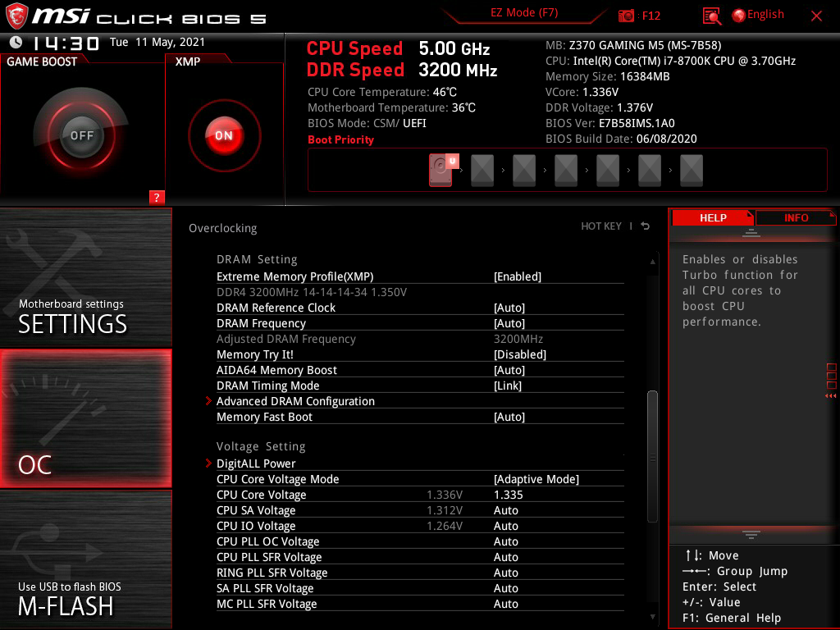Image resolution: width=840 pixels, height=630 pixels.
Task: Click the Boot Priority label
Action: point(340,139)
